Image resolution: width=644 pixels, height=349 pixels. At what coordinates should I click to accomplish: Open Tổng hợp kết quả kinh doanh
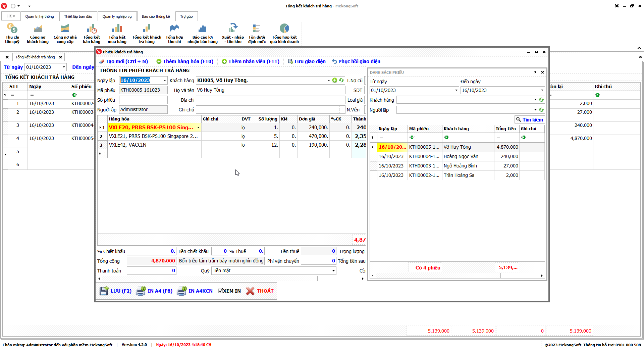(x=284, y=33)
